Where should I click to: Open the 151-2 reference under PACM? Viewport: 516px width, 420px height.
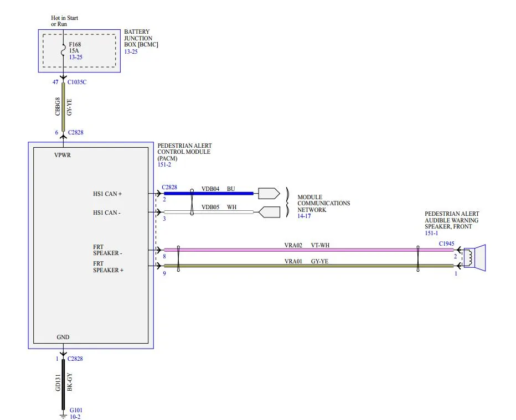click(x=165, y=164)
